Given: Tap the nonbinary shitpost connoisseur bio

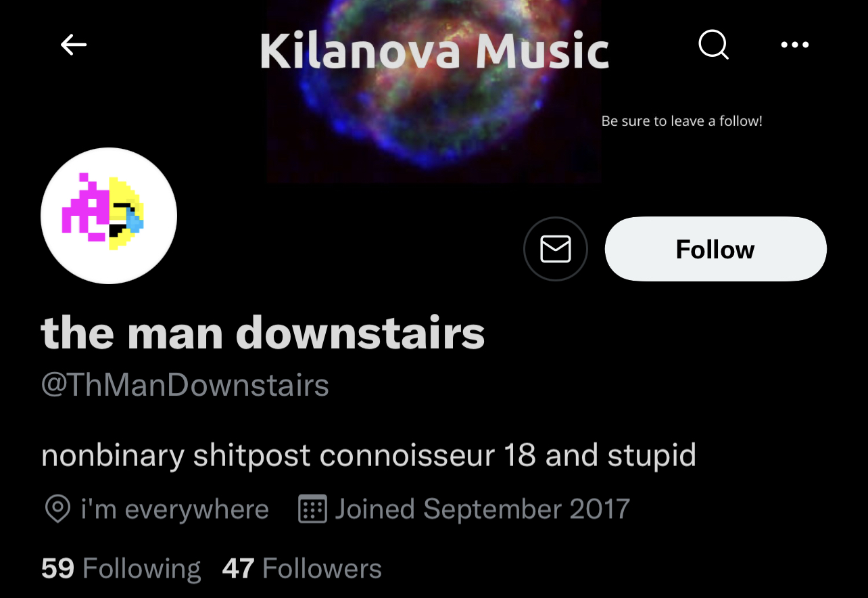Looking at the screenshot, I should point(368,455).
